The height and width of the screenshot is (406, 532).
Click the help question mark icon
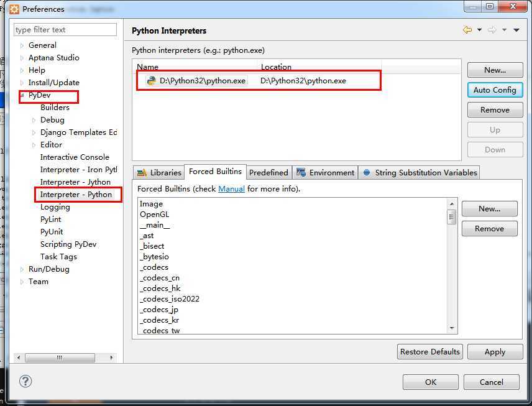[25, 381]
